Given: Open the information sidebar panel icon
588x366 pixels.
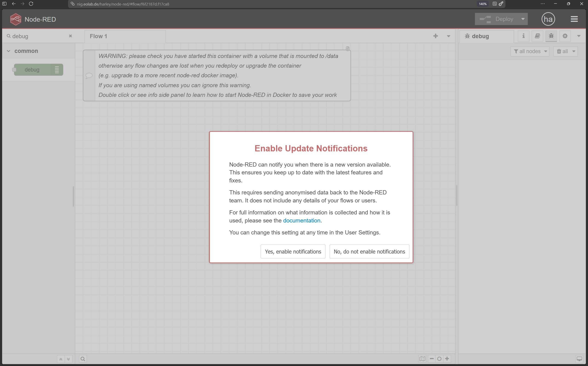Looking at the screenshot, I should coord(523,36).
